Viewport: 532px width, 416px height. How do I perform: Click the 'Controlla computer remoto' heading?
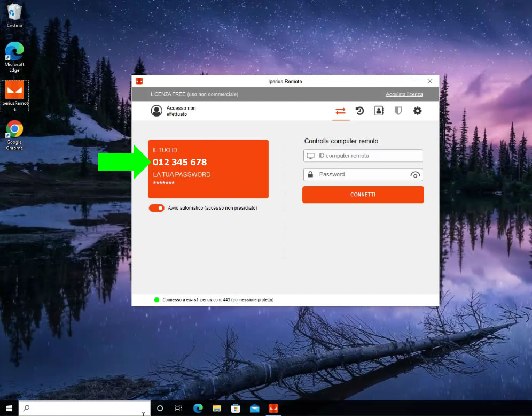click(x=341, y=141)
